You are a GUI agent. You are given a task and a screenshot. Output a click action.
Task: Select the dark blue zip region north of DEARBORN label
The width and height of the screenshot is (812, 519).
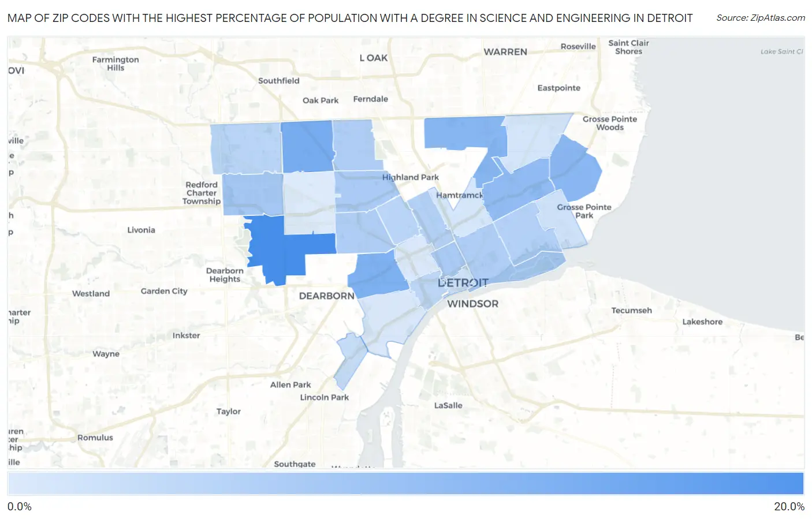(x=377, y=275)
